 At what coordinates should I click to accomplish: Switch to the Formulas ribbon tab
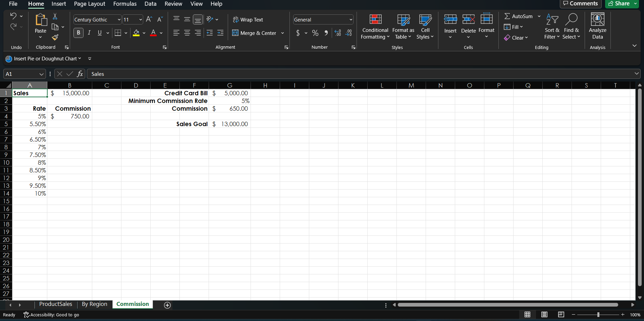[x=125, y=4]
